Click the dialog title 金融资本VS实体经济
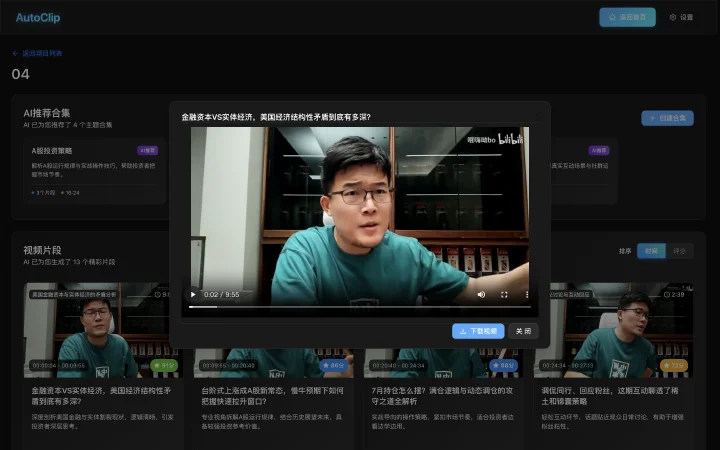 [x=276, y=117]
